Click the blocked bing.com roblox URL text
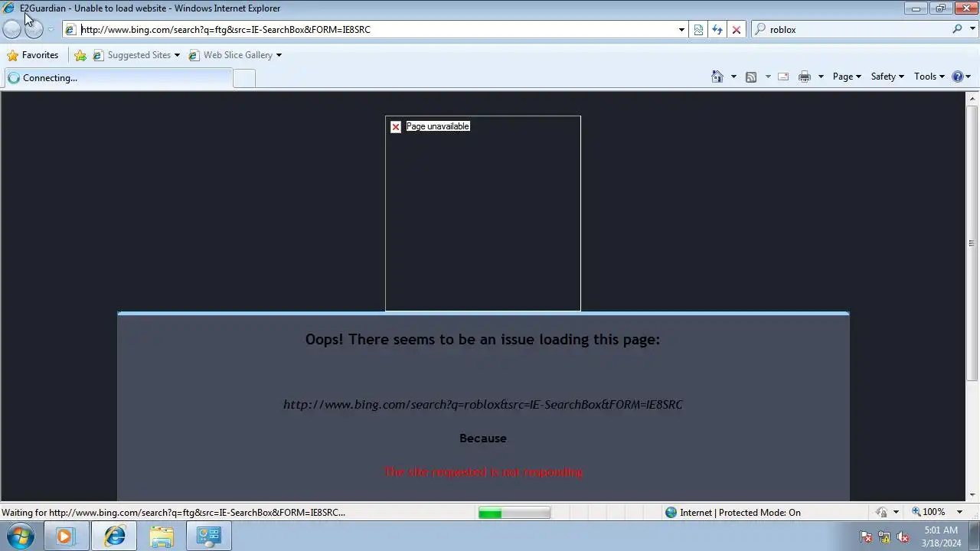This screenshot has width=980, height=551. click(483, 405)
